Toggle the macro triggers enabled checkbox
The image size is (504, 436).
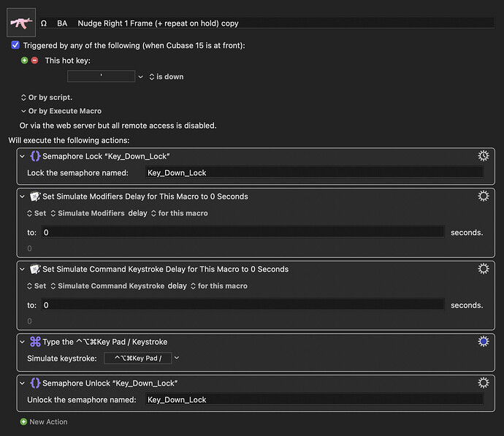15,45
